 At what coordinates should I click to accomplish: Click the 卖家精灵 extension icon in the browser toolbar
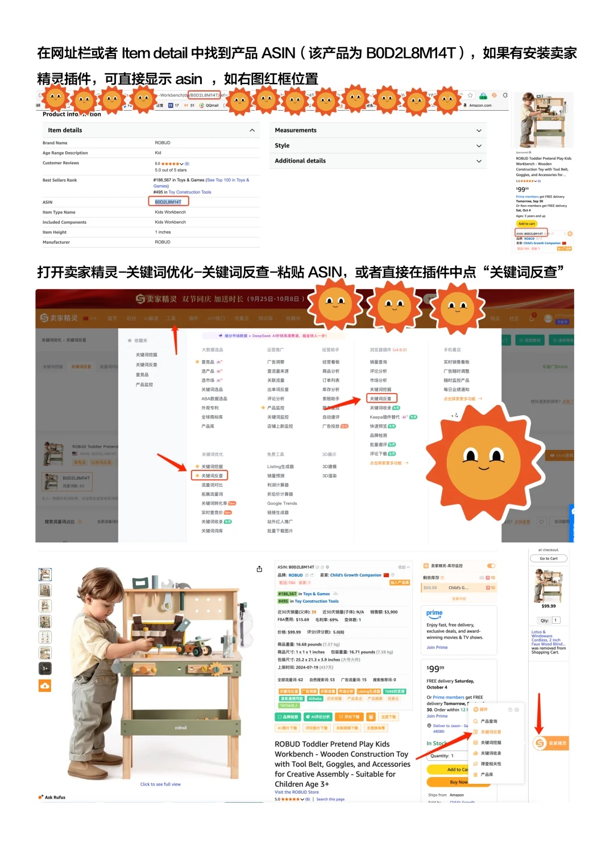point(494,95)
